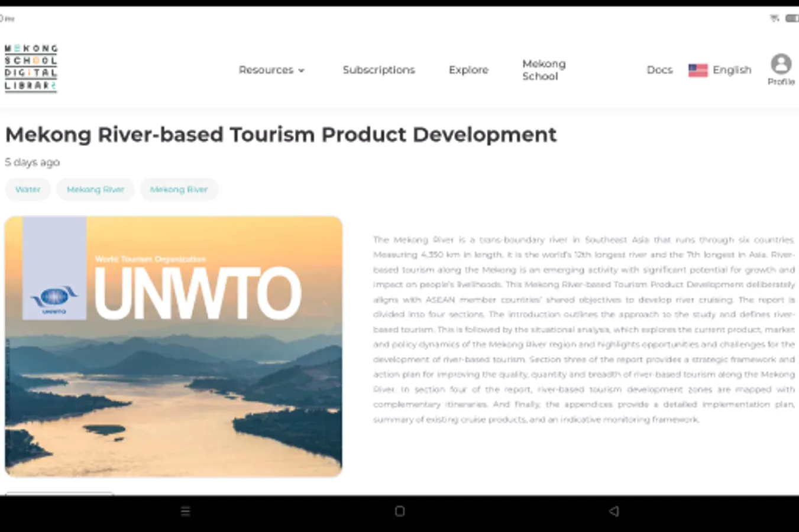The height and width of the screenshot is (532, 799).
Task: Click the title Mekong River-based Tourism Product Development
Action: tap(281, 135)
